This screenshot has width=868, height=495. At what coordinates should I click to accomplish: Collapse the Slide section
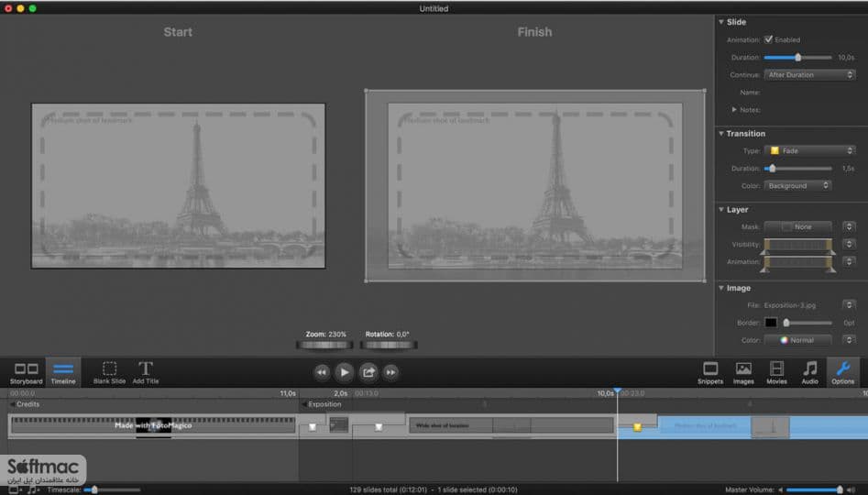pyautogui.click(x=720, y=22)
